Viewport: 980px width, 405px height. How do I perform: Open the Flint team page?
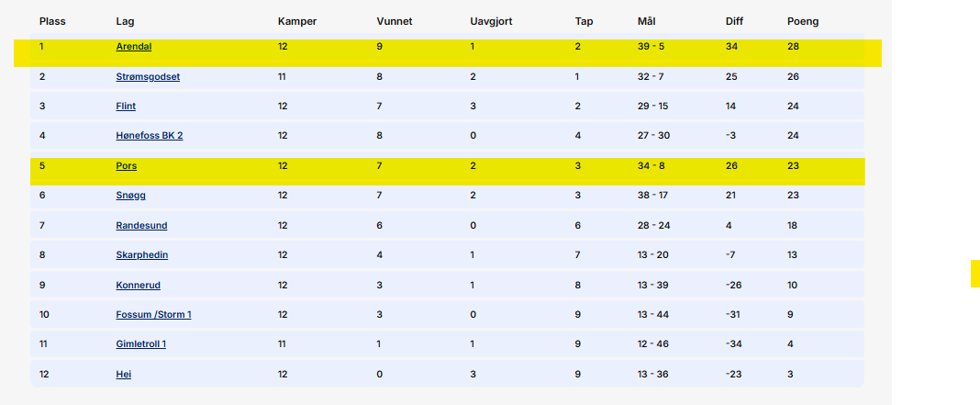coord(126,106)
